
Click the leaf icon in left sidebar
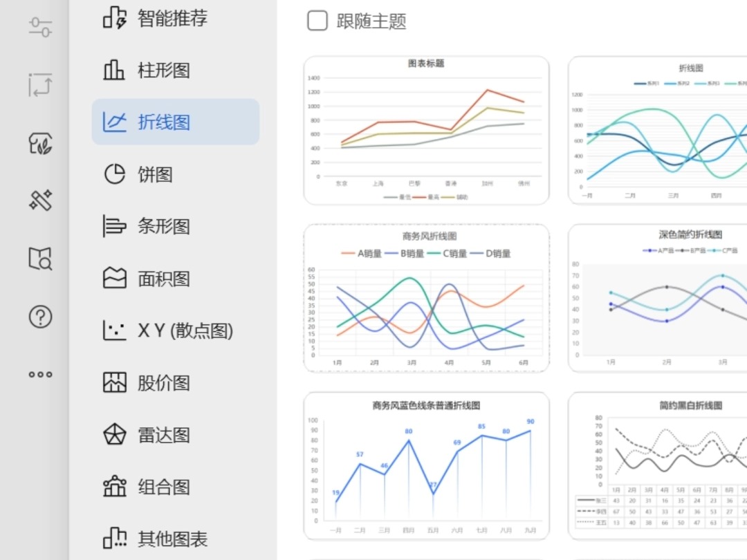coord(39,143)
